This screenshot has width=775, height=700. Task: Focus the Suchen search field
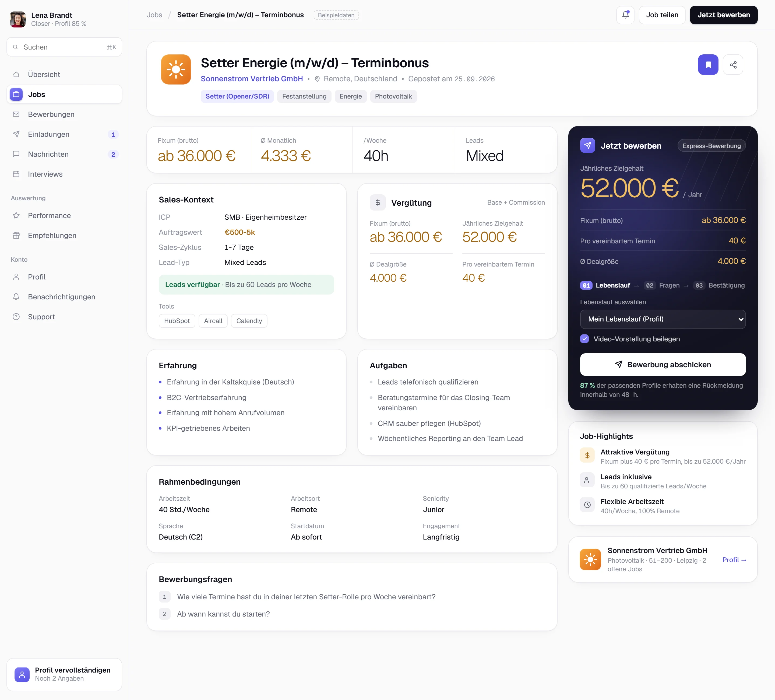pyautogui.click(x=64, y=47)
